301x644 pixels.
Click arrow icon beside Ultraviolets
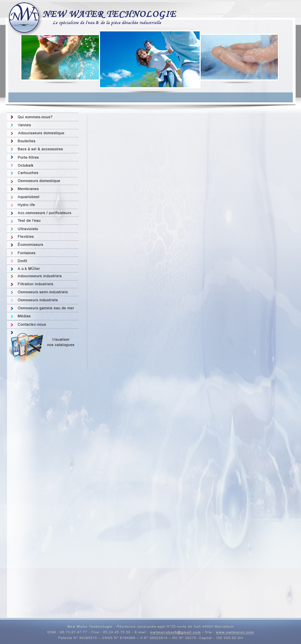[12, 229]
